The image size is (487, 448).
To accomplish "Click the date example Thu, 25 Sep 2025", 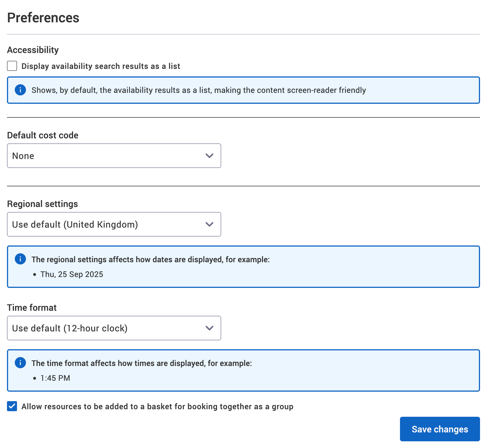I will 71,274.
